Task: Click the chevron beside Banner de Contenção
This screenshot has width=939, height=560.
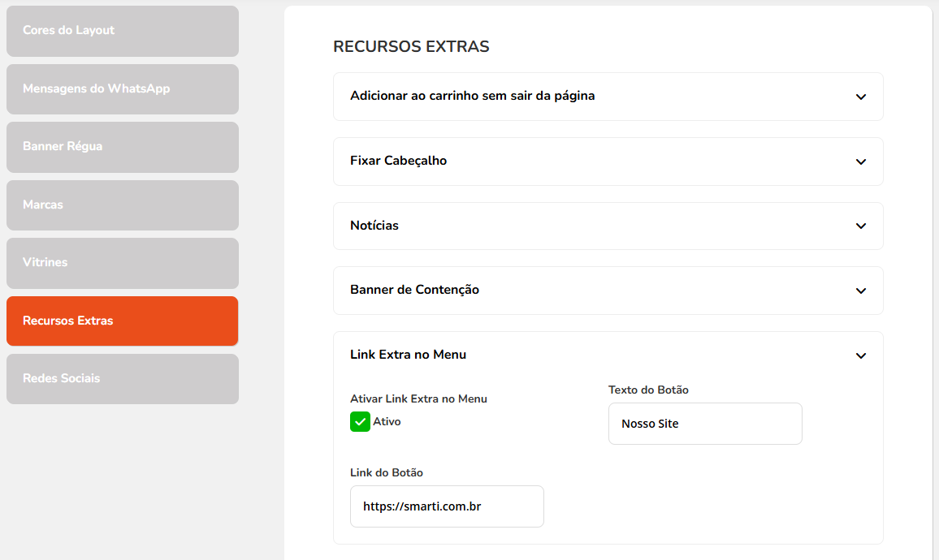Action: pyautogui.click(x=861, y=291)
